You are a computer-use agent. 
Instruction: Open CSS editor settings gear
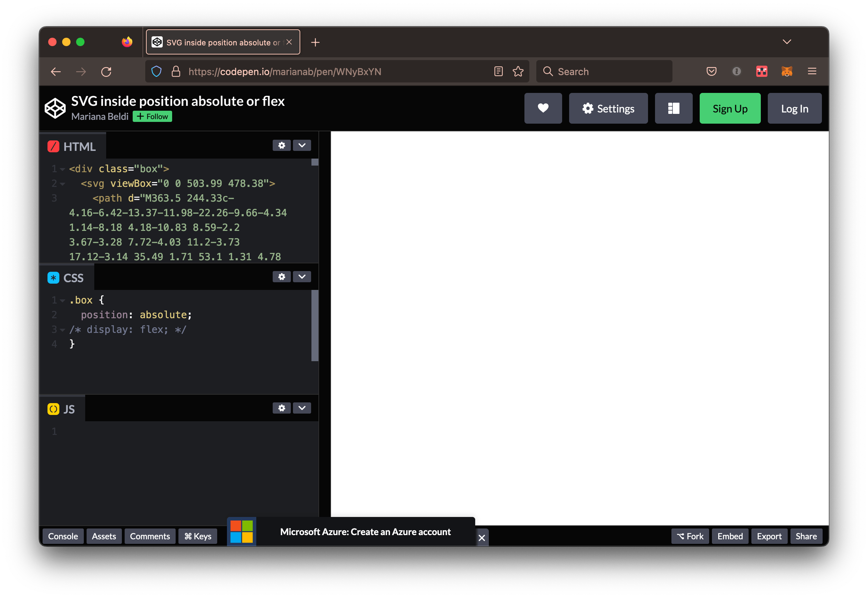(x=282, y=277)
